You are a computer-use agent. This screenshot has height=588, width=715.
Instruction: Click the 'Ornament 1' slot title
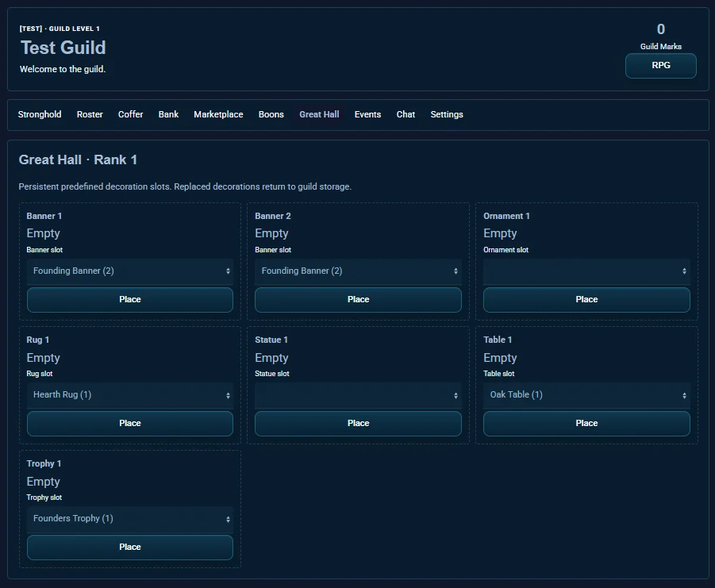(x=506, y=216)
